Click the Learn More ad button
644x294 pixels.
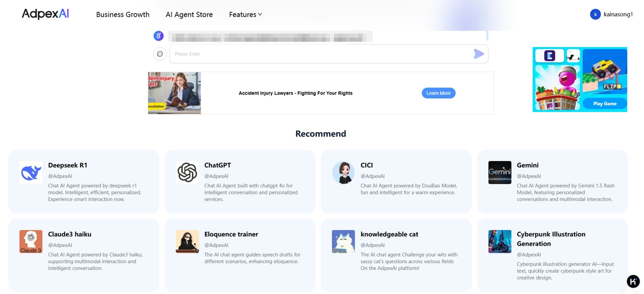(439, 93)
